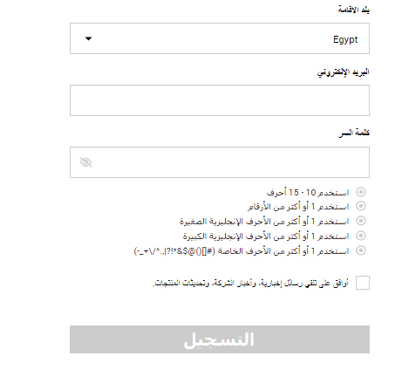Open the Egypt country of residence selector
The width and height of the screenshot is (409, 370).
[x=220, y=38]
